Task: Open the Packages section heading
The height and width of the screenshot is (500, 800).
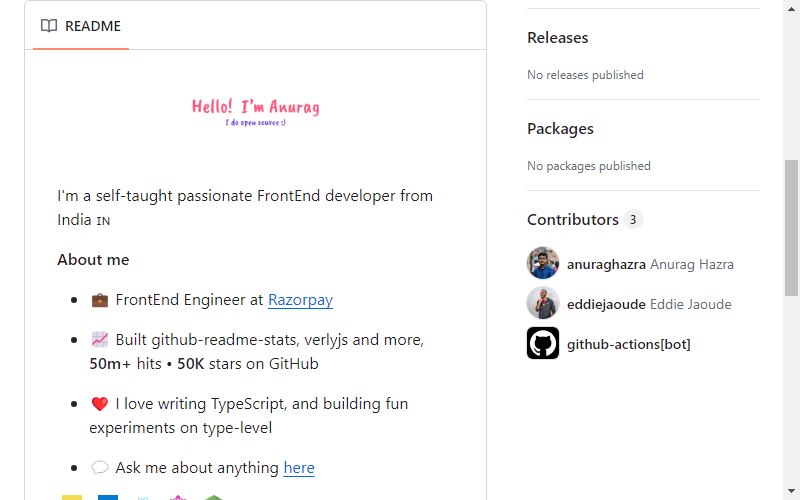Action: point(560,129)
